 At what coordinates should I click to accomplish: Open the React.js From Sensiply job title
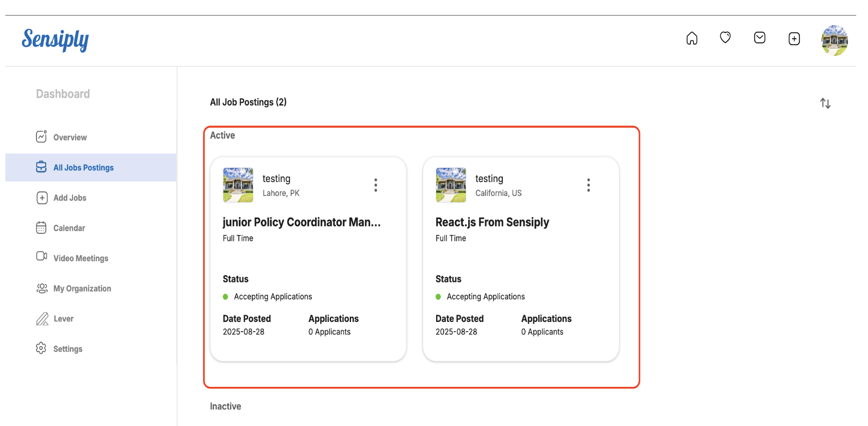click(x=492, y=222)
